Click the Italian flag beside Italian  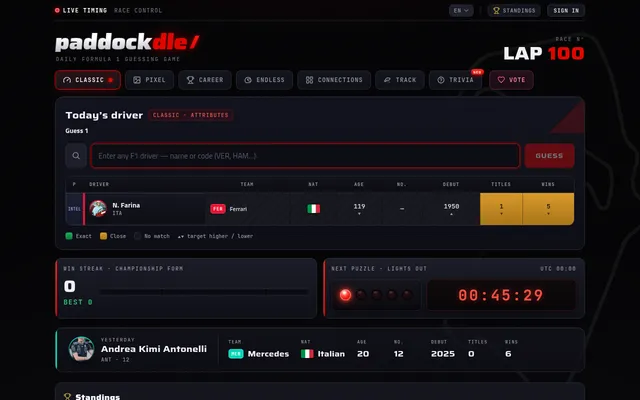click(307, 354)
